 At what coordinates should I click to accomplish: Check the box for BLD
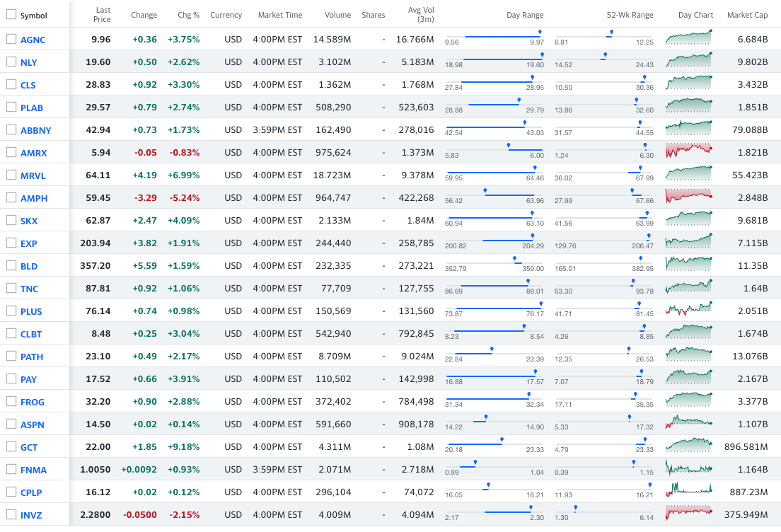click(x=11, y=265)
